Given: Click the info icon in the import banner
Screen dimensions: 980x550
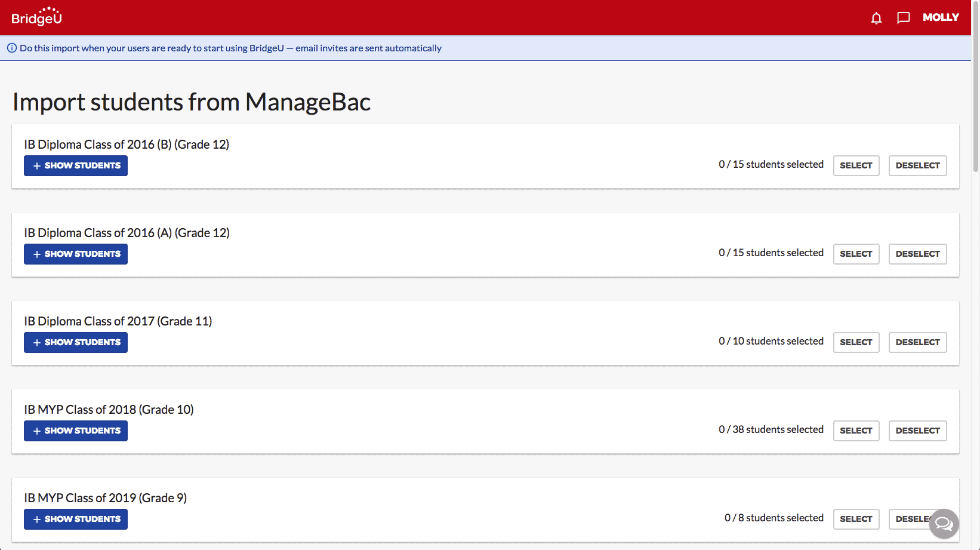Looking at the screenshot, I should 12,48.
